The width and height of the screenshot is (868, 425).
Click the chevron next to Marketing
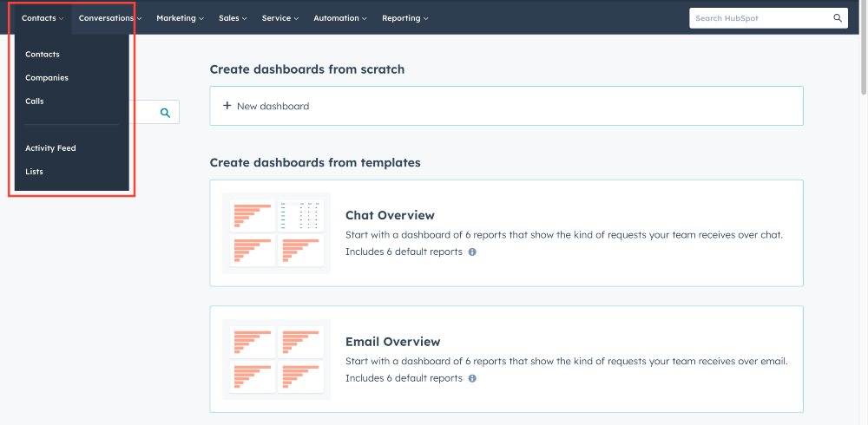(x=201, y=19)
